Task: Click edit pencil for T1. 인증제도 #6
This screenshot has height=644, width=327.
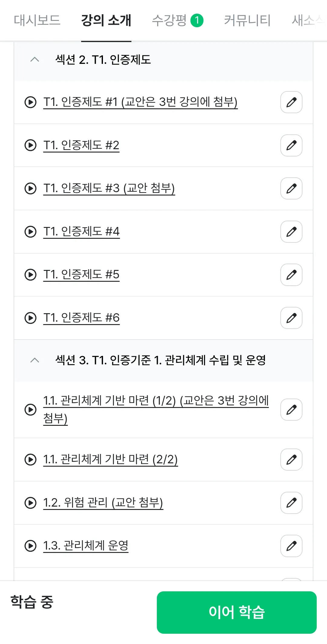Action: 291,318
